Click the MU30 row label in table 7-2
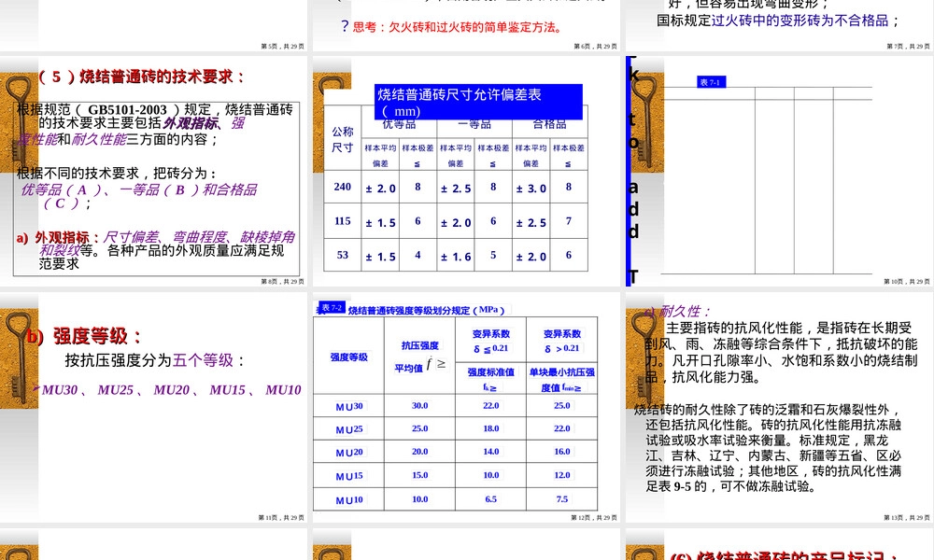This screenshot has width=934, height=560. pyautogui.click(x=349, y=406)
